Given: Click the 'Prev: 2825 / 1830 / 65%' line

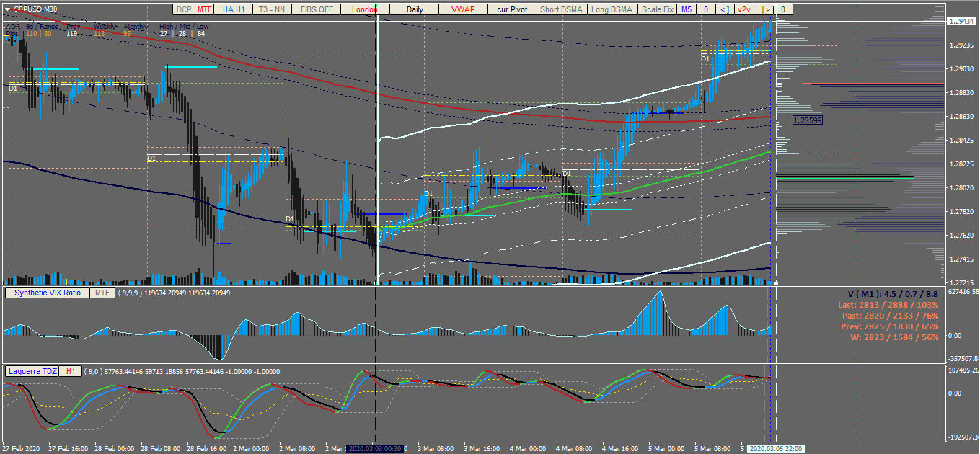Looking at the screenshot, I should pos(891,326).
